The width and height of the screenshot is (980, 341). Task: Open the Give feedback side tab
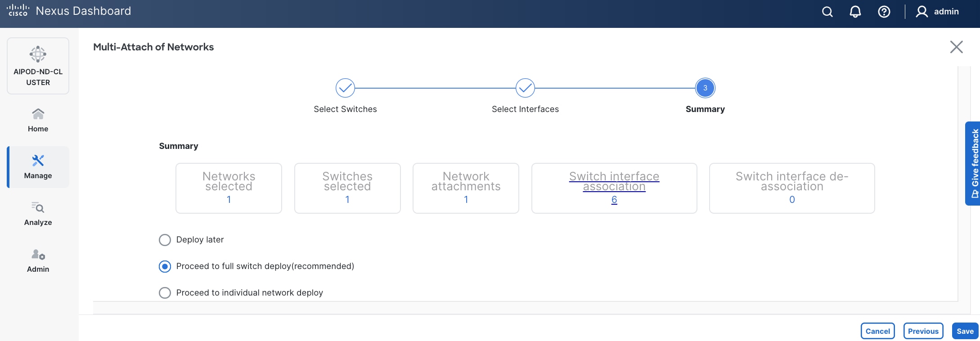pyautogui.click(x=973, y=163)
